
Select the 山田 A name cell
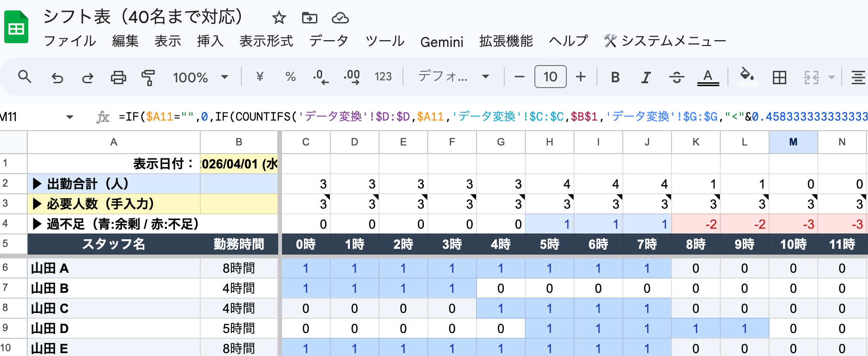tap(114, 268)
